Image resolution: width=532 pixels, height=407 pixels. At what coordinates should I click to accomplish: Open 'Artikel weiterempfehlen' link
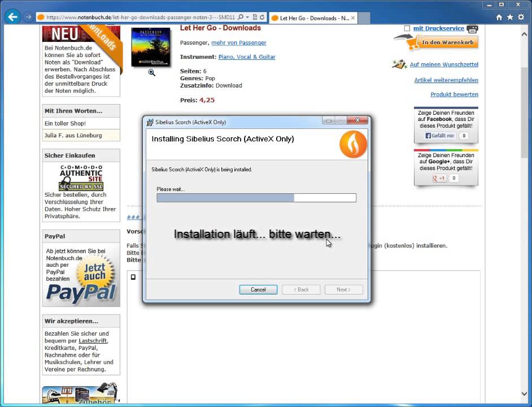[x=446, y=80]
